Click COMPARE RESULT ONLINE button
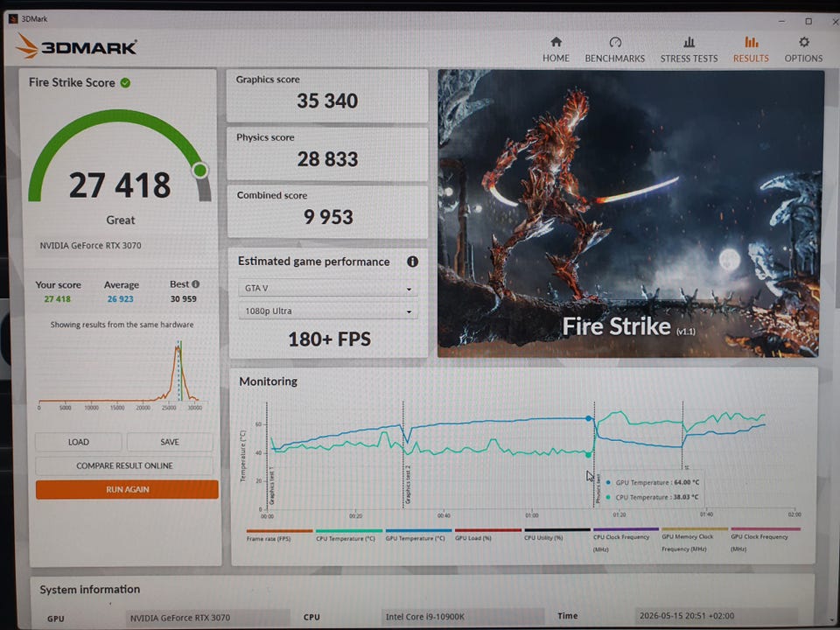The height and width of the screenshot is (630, 840). [124, 465]
